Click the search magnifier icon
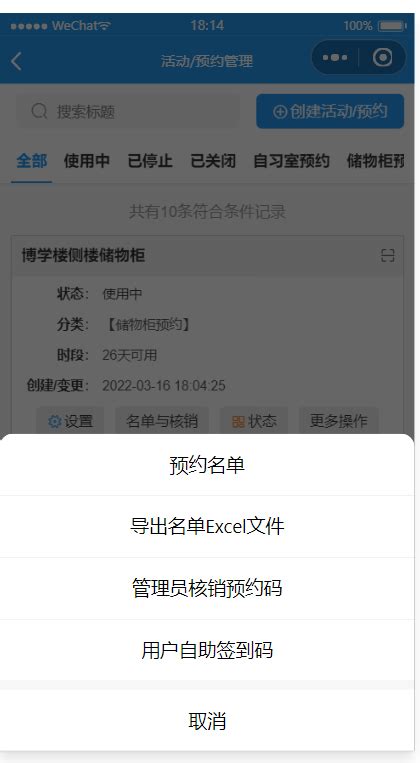This screenshot has width=420, height=763. click(39, 111)
